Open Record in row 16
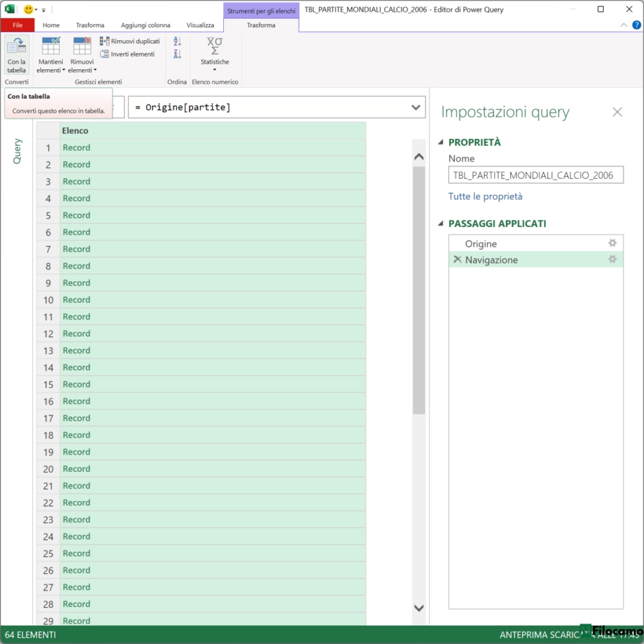644x644 pixels. pos(76,401)
